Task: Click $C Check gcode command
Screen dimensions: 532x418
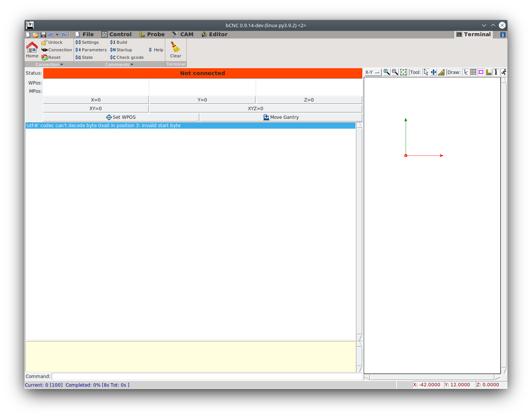Action: tap(127, 57)
